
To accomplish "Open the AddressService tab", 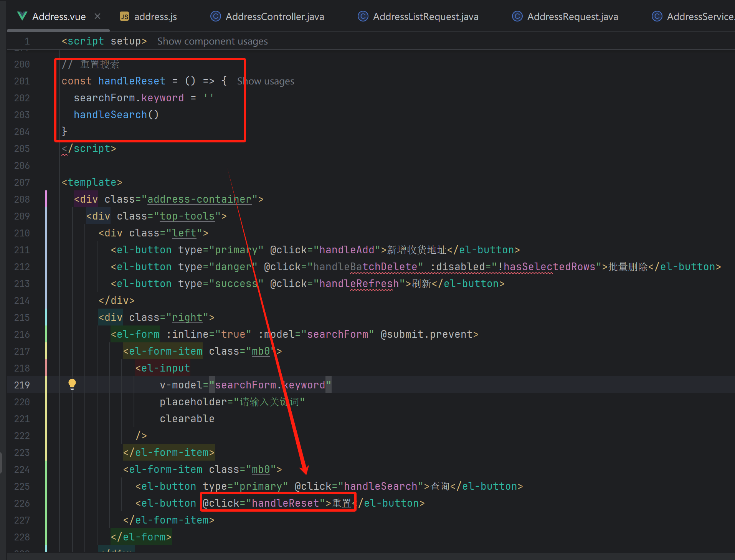I will tap(693, 17).
